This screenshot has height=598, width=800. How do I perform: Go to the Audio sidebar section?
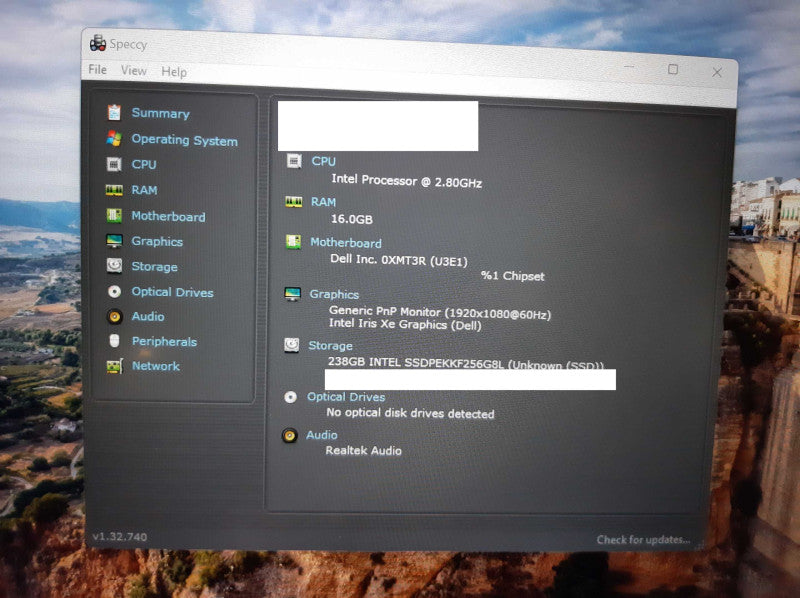pos(148,316)
